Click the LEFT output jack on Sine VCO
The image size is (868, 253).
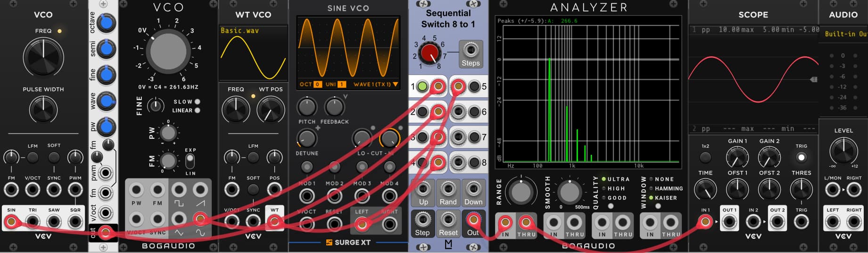tap(362, 224)
